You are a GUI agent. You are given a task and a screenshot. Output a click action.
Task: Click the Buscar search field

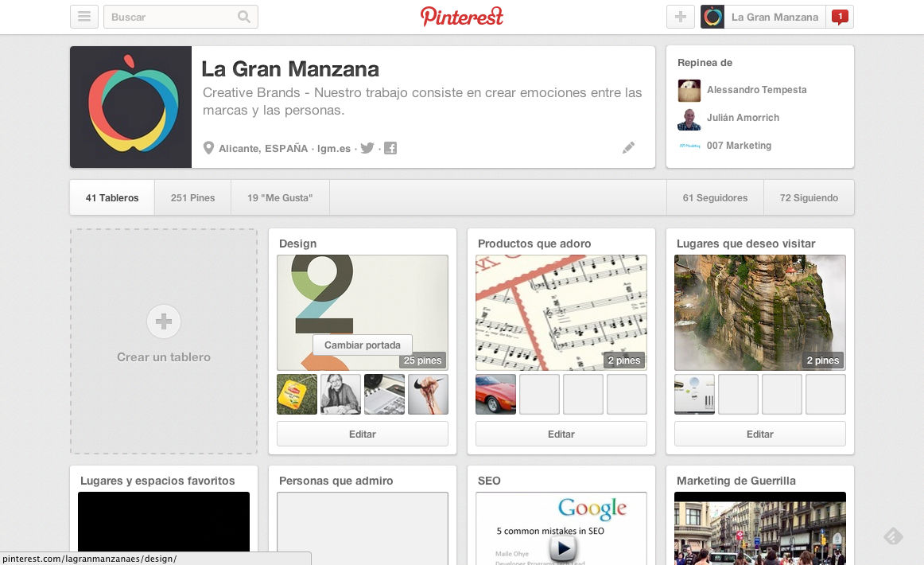[171, 17]
